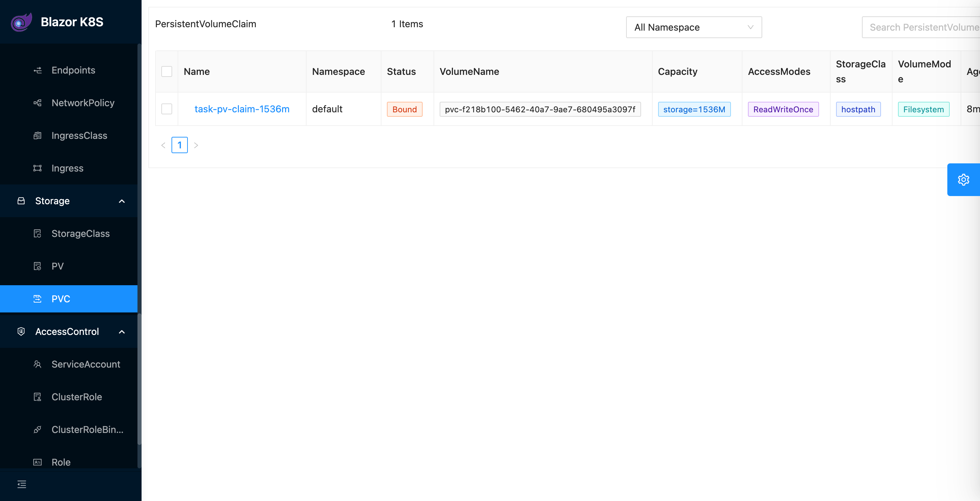Viewport: 980px width, 501px height.
Task: Click the Bound status tag
Action: [x=404, y=110]
